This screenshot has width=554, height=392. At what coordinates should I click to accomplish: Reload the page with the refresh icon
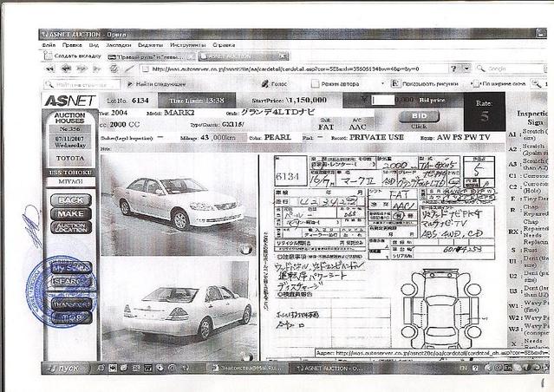(114, 69)
